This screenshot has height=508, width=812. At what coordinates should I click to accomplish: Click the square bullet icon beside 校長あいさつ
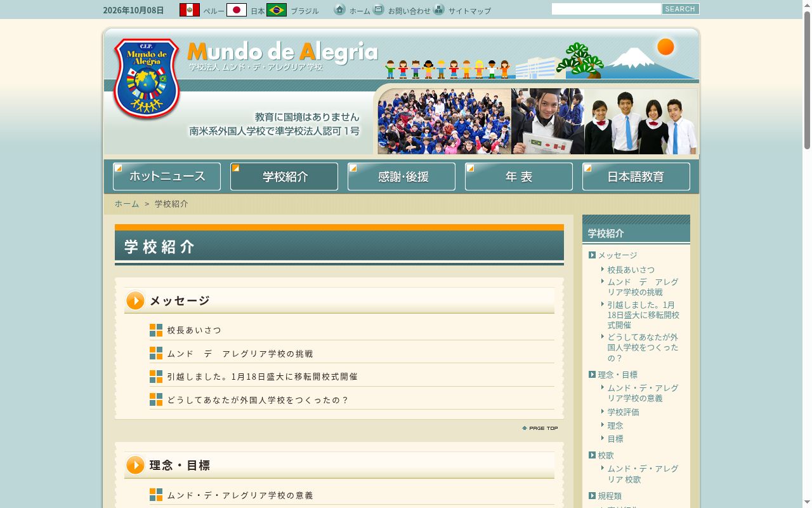pyautogui.click(x=156, y=330)
